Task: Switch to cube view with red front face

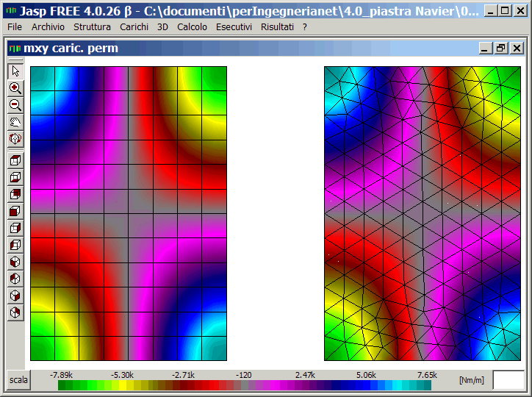Action: click(x=15, y=212)
